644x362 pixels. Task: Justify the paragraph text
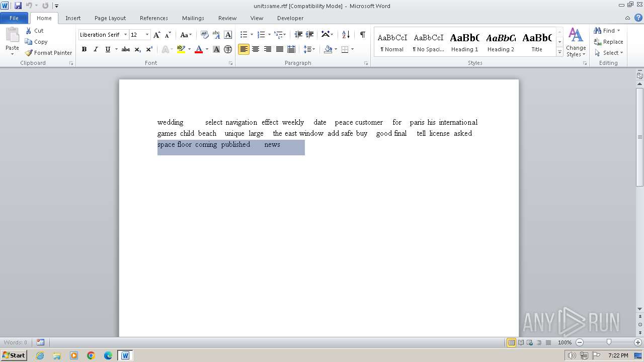[x=279, y=49]
